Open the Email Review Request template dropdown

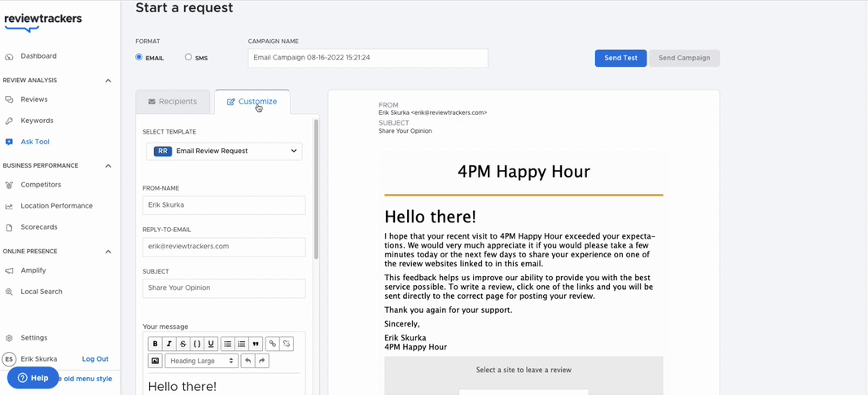224,151
